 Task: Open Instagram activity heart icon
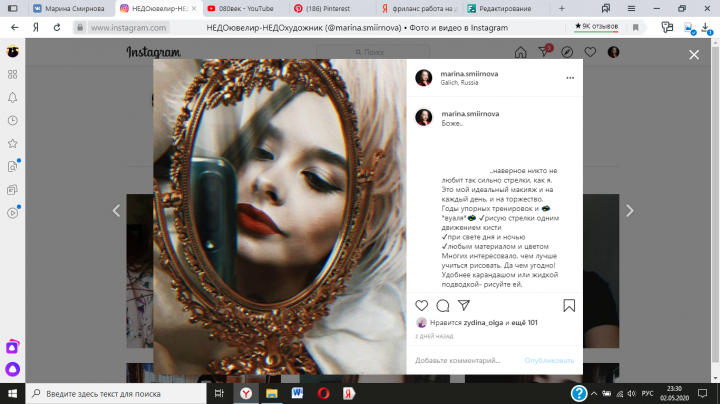coord(590,52)
